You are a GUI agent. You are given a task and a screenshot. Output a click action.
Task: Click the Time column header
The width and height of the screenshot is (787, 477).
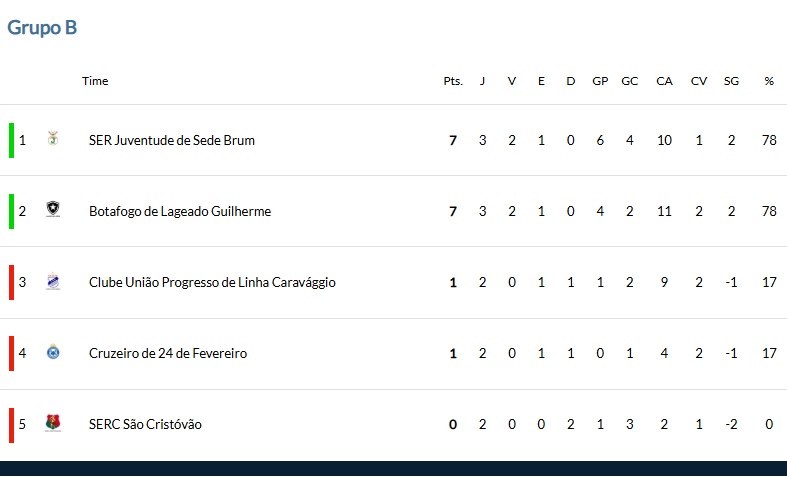coord(95,81)
